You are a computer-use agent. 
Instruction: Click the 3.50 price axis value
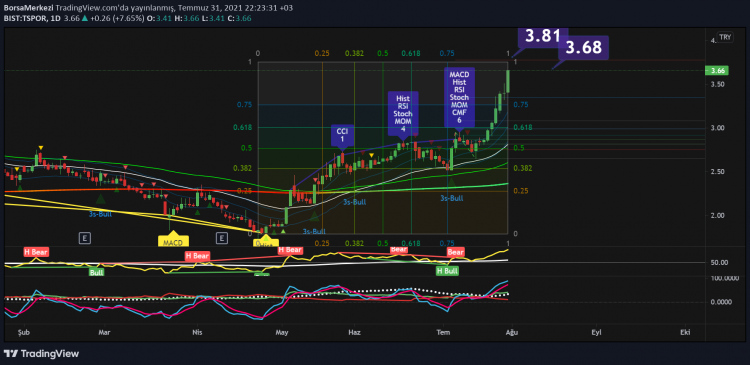pyautogui.click(x=717, y=84)
